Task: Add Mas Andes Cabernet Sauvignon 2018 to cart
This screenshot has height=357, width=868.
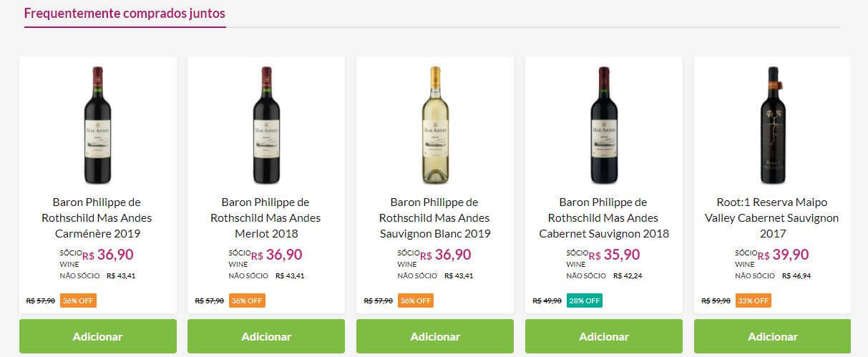Action: (x=604, y=336)
